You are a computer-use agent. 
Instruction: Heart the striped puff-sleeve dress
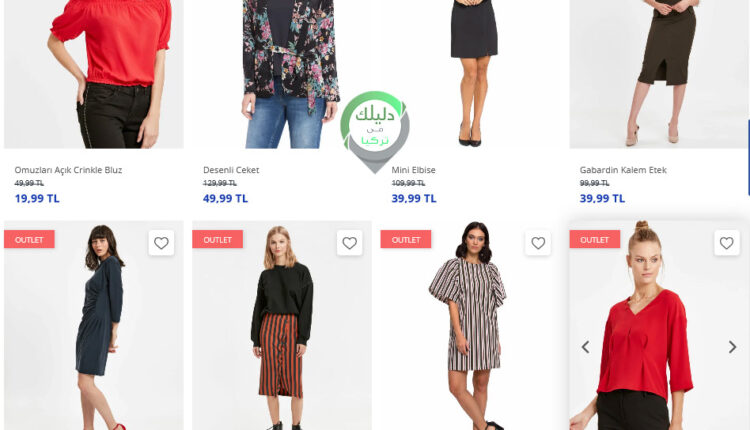tap(538, 243)
